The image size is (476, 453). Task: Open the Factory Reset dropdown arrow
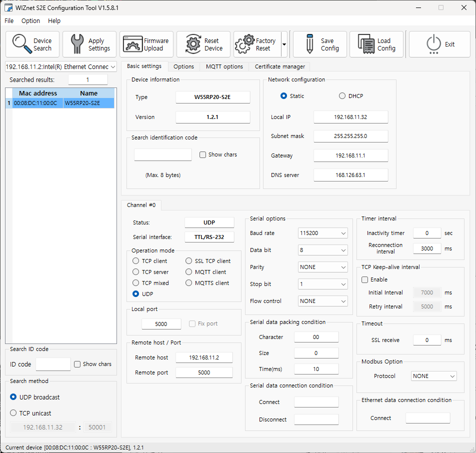point(284,44)
